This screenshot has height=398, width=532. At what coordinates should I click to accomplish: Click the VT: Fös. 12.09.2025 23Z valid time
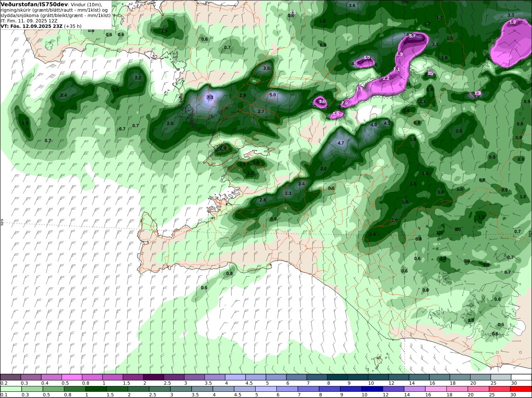coord(32,26)
